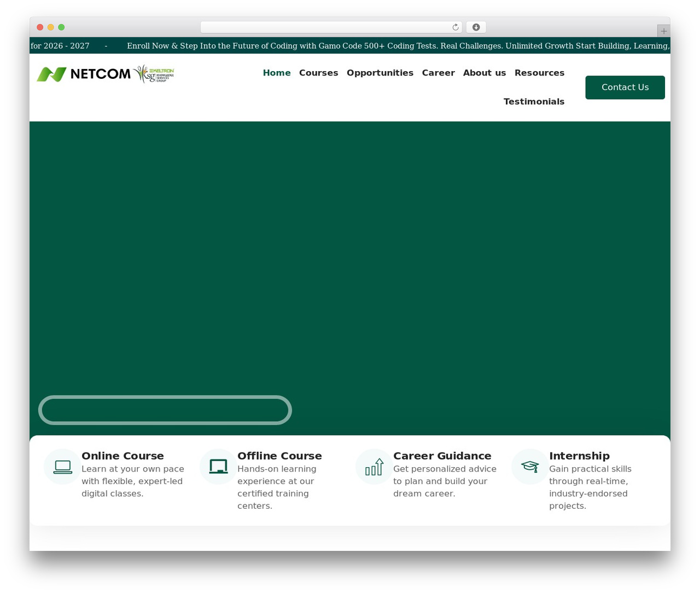This screenshot has height=593, width=700.
Task: Click the Internship heading
Action: [x=579, y=456]
